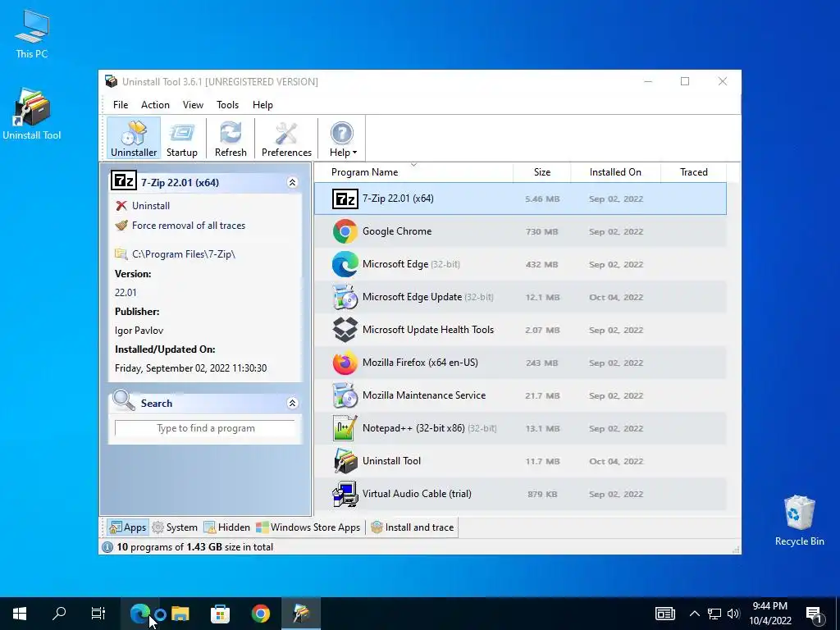Select the Virtual Audio Cable icon
The image size is (840, 630).
[x=345, y=494]
